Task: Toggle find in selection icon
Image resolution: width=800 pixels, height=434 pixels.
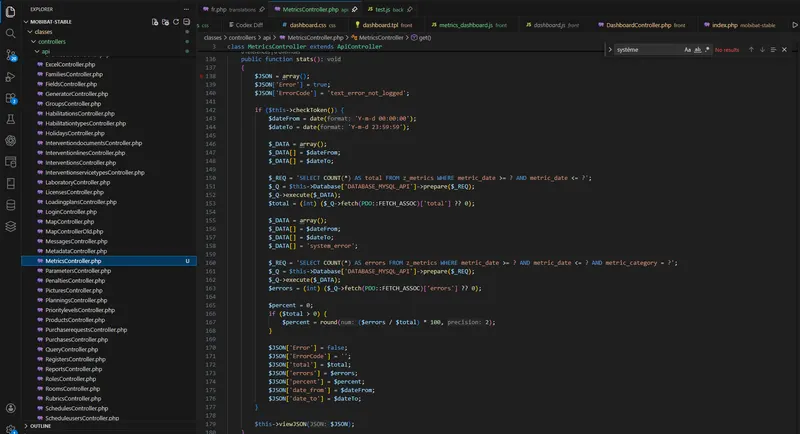Action: coord(773,49)
